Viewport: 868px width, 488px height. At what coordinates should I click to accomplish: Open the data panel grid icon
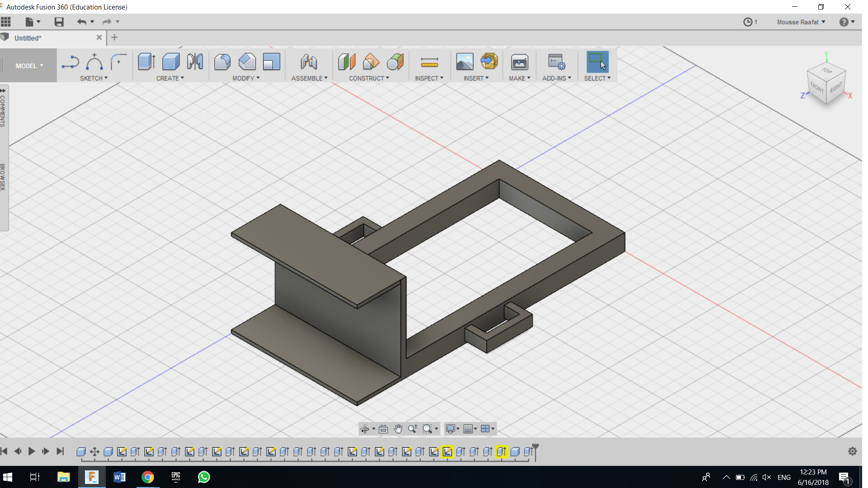[6, 22]
